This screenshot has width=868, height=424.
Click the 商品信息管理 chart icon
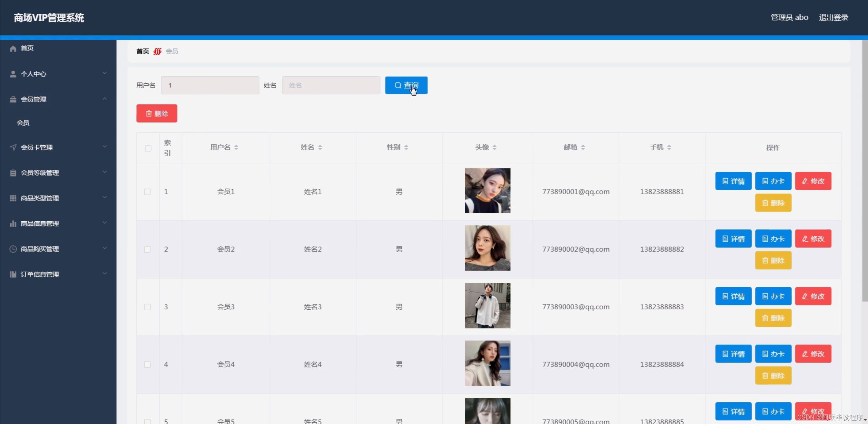pyautogui.click(x=13, y=223)
